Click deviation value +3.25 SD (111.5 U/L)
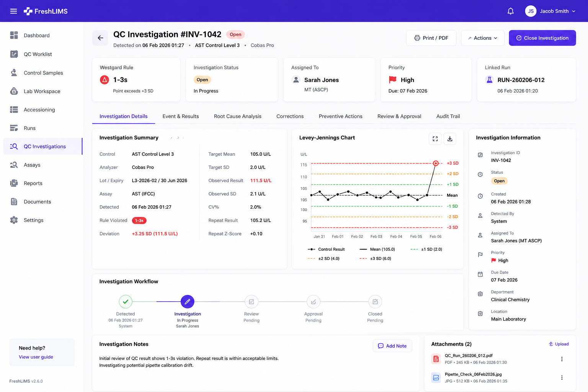 155,234
